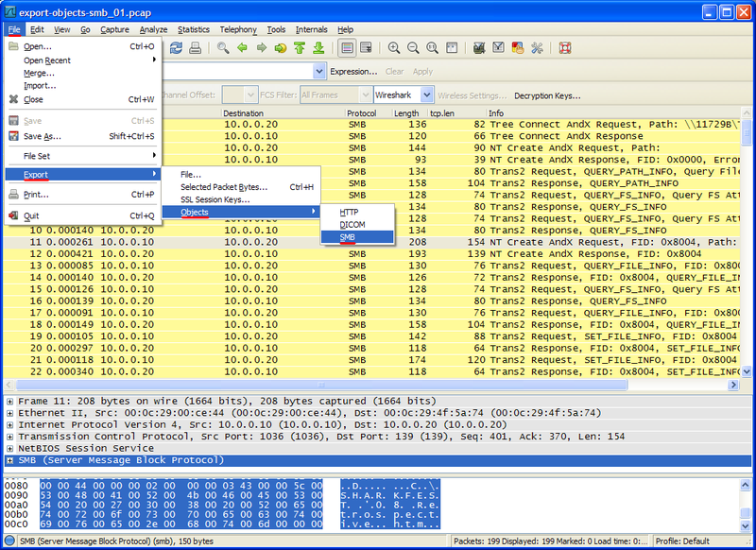Choose Selected Packet Bytes export option
The height and width of the screenshot is (550, 756).
point(241,187)
